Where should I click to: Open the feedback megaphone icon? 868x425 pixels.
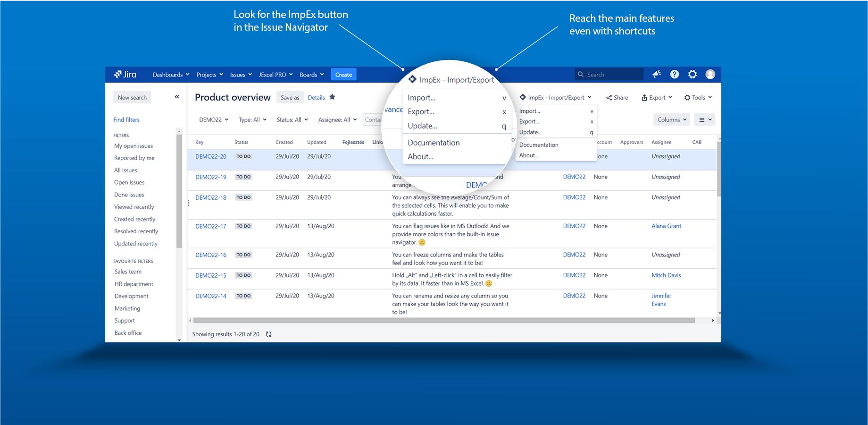click(x=657, y=74)
